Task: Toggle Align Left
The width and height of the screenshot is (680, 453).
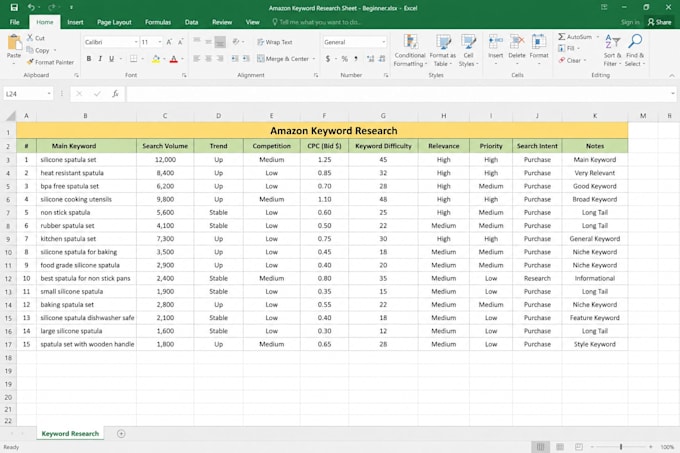Action: [197, 59]
